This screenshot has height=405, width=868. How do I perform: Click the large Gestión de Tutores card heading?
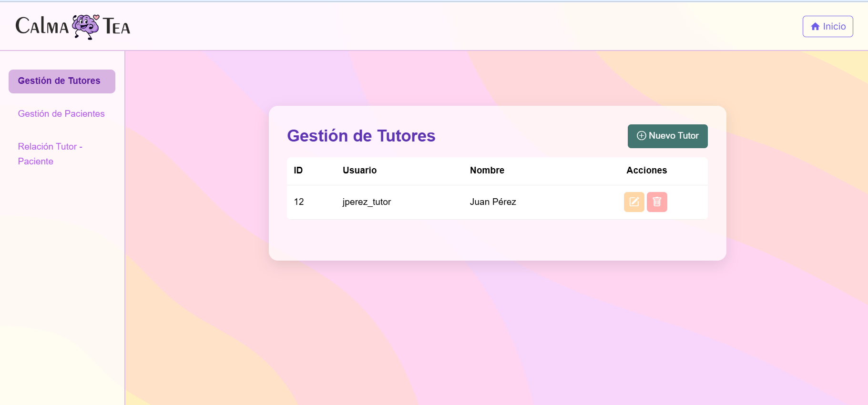click(361, 136)
